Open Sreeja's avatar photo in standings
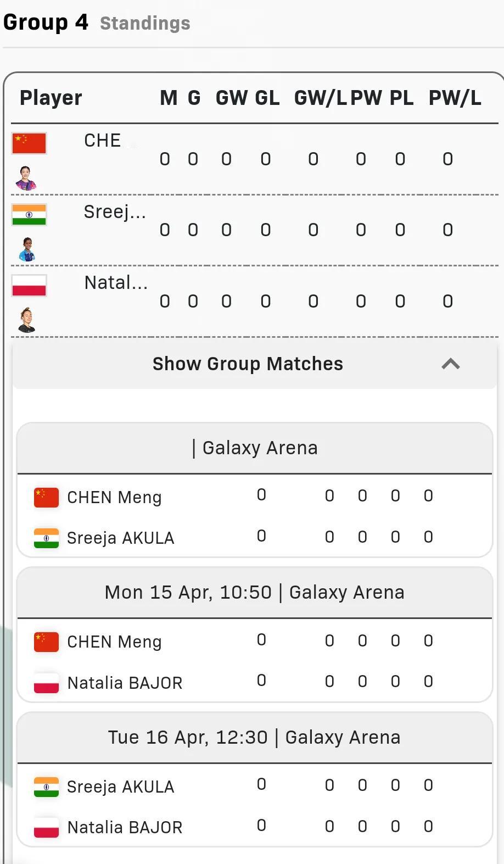This screenshot has width=504, height=864. tap(27, 249)
